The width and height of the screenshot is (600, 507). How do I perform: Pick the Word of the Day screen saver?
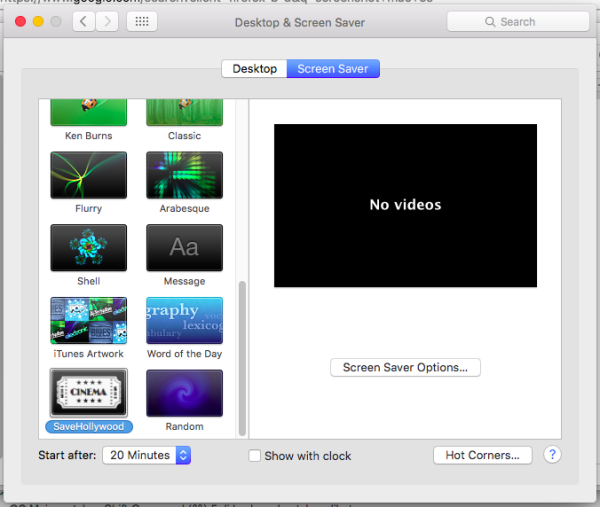click(x=184, y=320)
